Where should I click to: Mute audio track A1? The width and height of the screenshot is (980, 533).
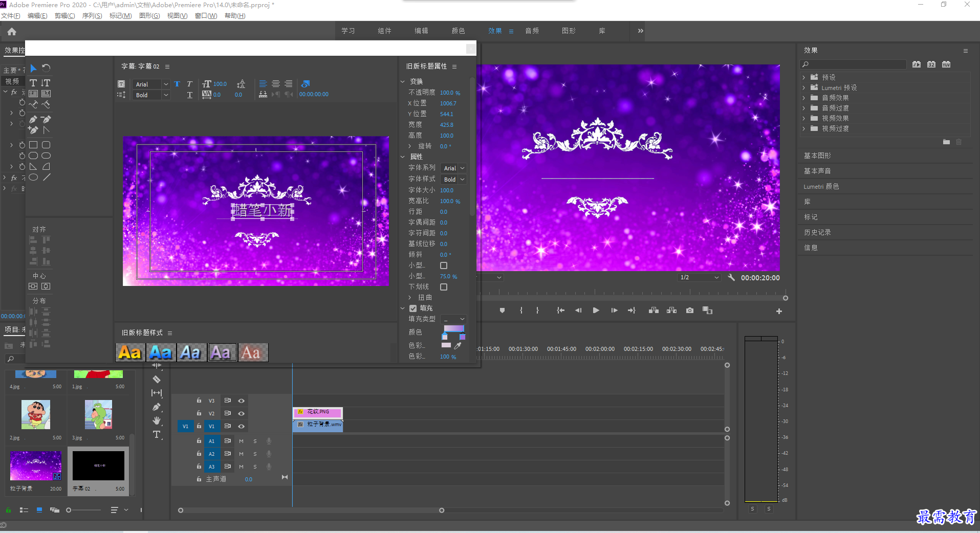[x=241, y=441]
